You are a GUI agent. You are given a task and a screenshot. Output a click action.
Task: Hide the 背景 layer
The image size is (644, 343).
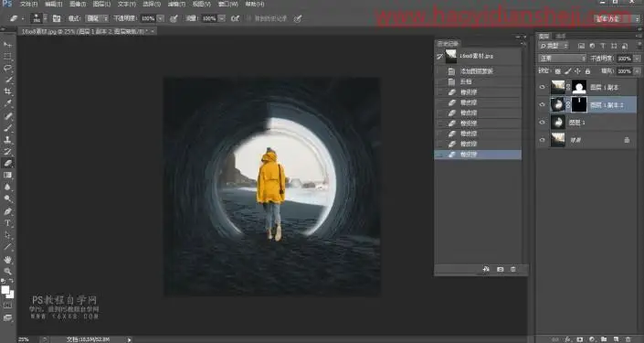pyautogui.click(x=542, y=140)
